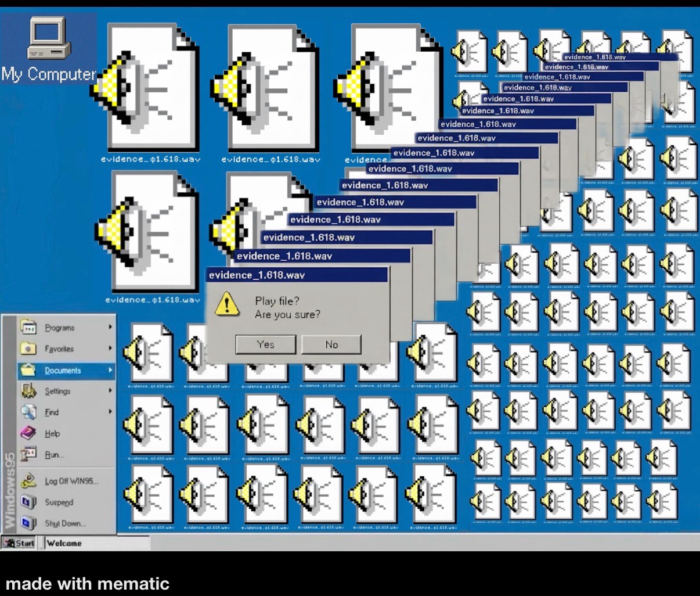Expand the Programs submenu arrow

tap(110, 327)
